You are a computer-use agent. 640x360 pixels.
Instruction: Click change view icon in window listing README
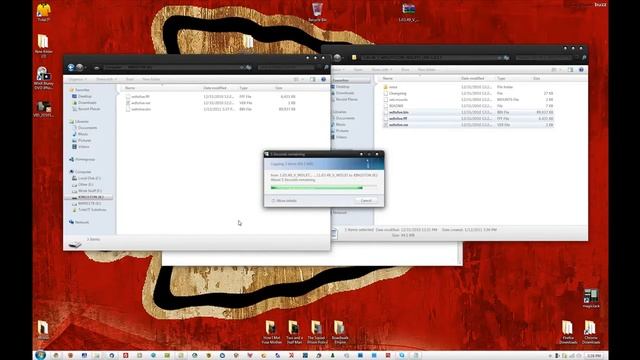(554, 70)
